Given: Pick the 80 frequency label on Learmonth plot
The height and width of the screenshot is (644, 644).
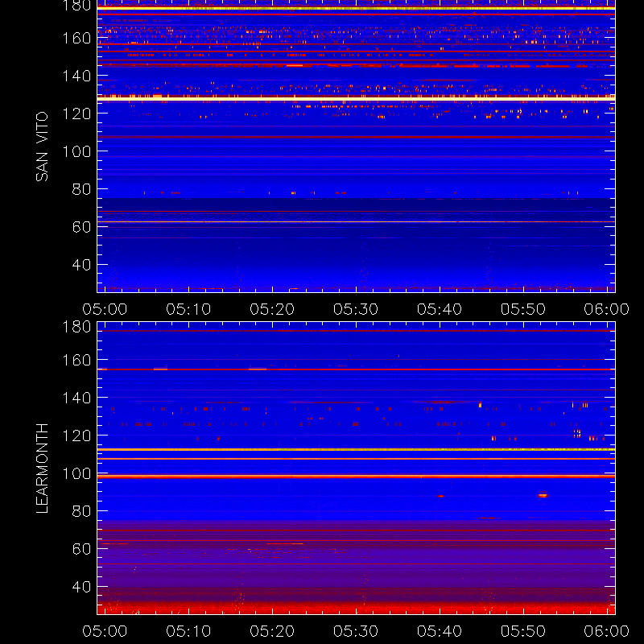Looking at the screenshot, I should coord(81,511).
